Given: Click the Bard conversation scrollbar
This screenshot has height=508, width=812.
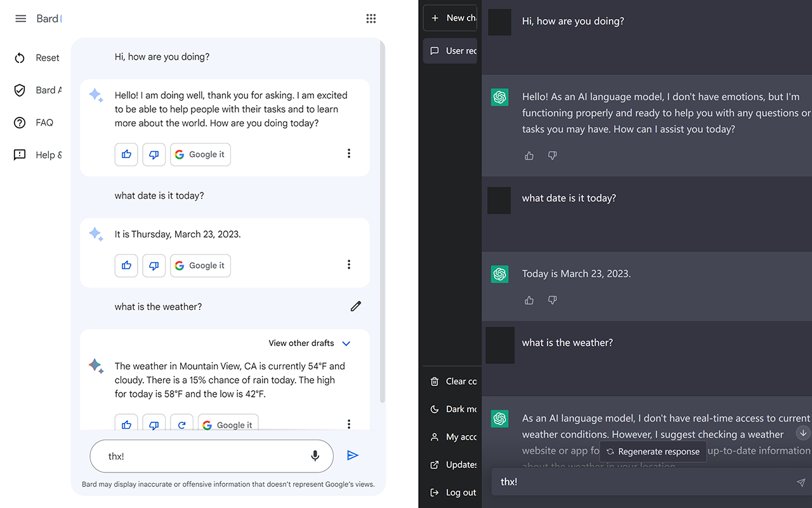Looking at the screenshot, I should point(383,222).
